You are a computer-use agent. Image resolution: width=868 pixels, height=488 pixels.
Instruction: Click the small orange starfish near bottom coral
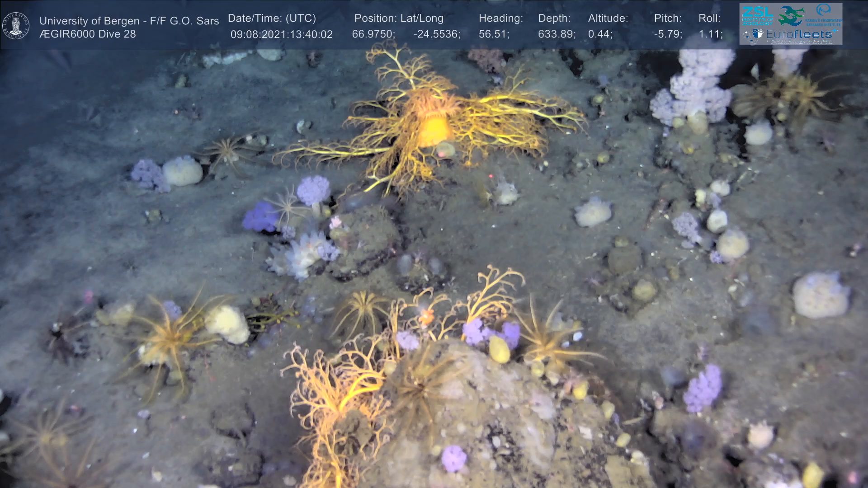[426, 316]
